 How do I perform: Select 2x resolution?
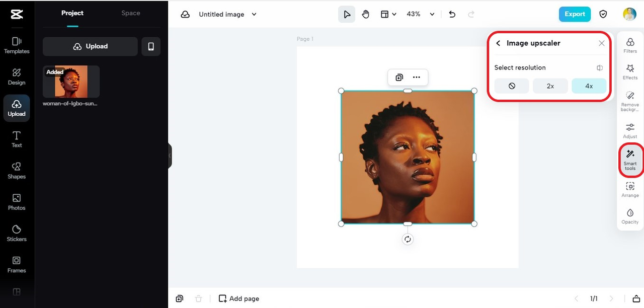(x=550, y=86)
